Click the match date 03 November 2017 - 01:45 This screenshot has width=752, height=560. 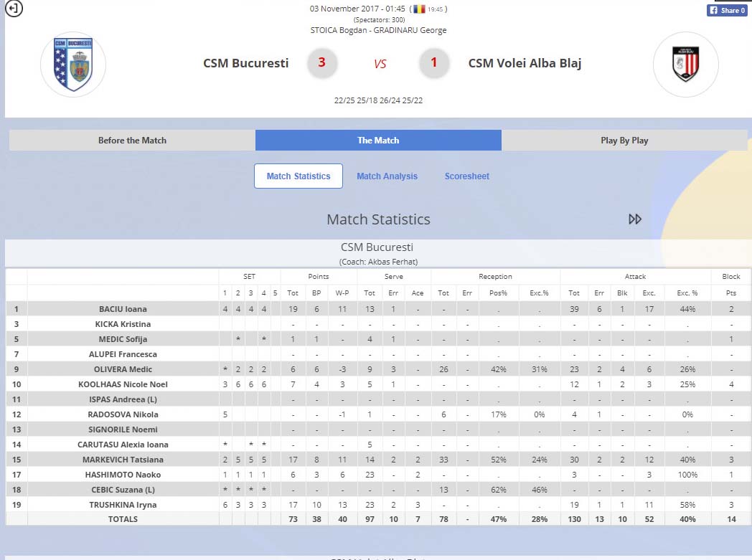pos(357,9)
